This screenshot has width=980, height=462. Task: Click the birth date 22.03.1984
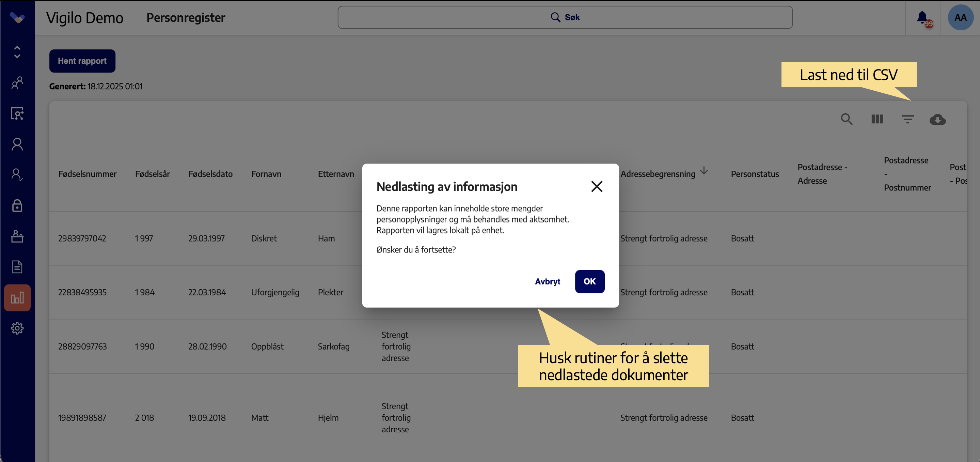point(207,292)
